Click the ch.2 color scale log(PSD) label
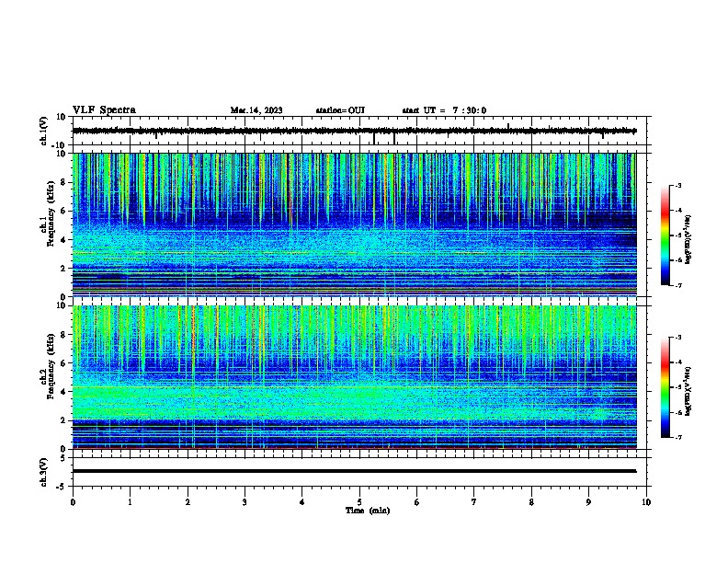The width and height of the screenshot is (728, 563). [688, 392]
